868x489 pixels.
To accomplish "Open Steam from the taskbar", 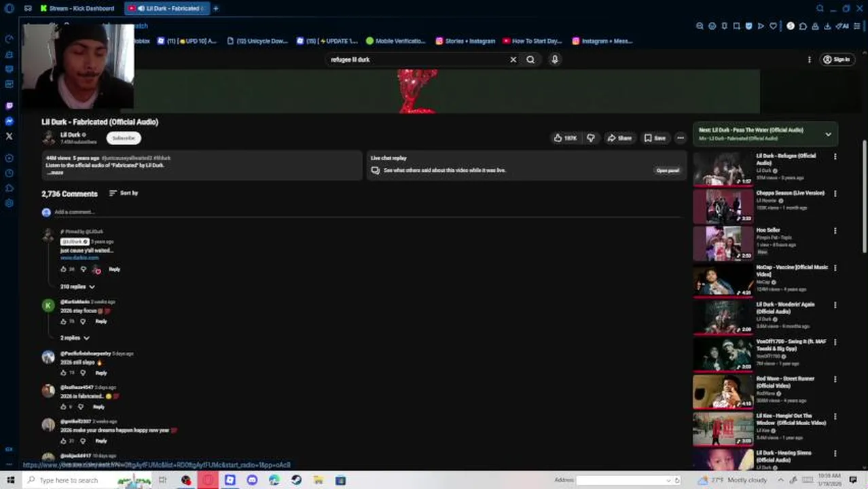I will 296,480.
